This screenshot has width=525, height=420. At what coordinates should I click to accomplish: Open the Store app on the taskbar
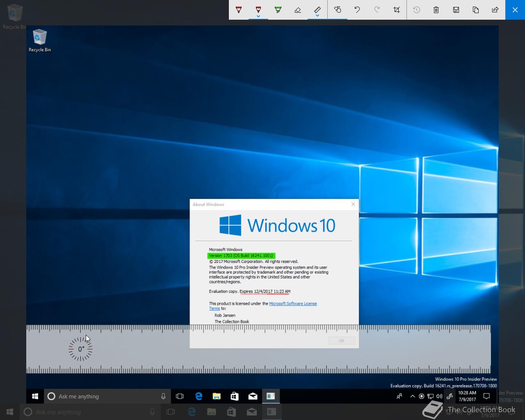click(x=235, y=396)
